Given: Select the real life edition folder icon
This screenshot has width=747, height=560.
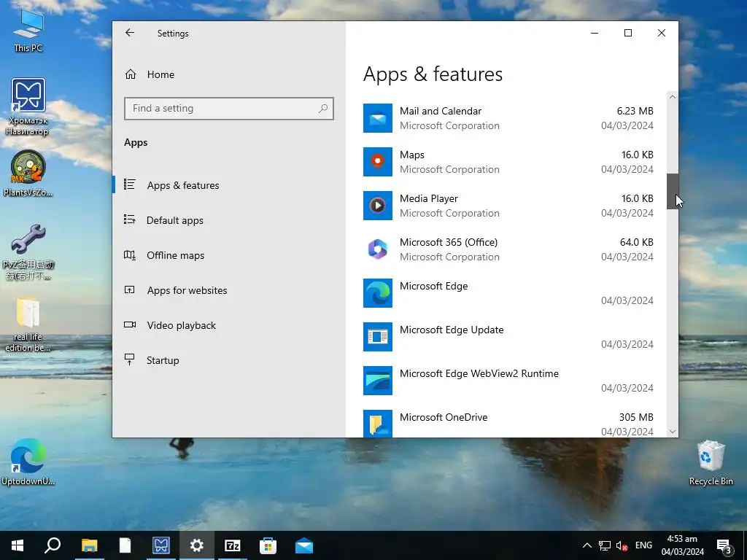Looking at the screenshot, I should (x=28, y=324).
